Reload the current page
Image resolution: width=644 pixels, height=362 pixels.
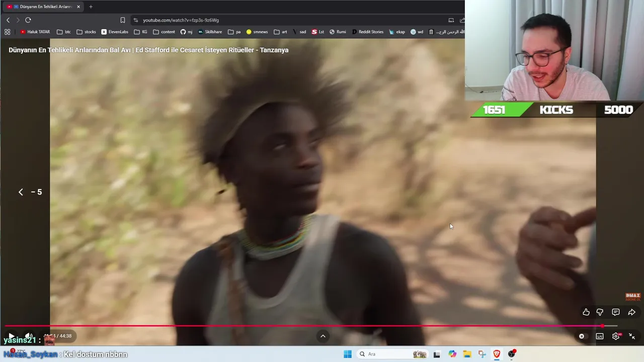[x=28, y=20]
